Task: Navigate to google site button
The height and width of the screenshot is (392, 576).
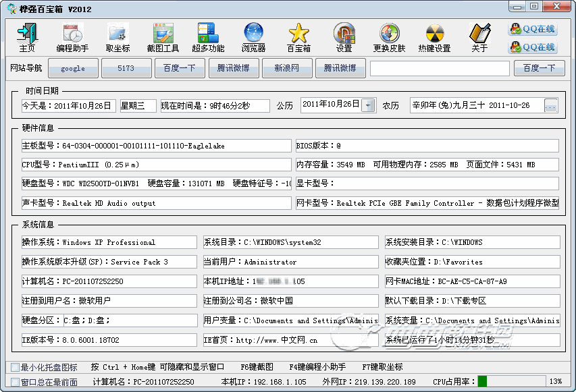Action: (73, 68)
